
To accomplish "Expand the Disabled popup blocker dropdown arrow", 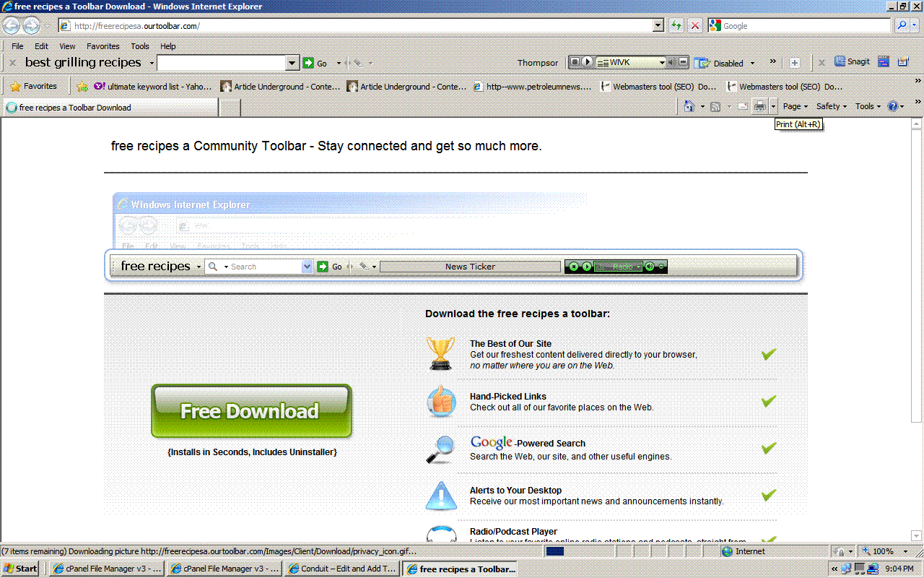I will 752,64.
